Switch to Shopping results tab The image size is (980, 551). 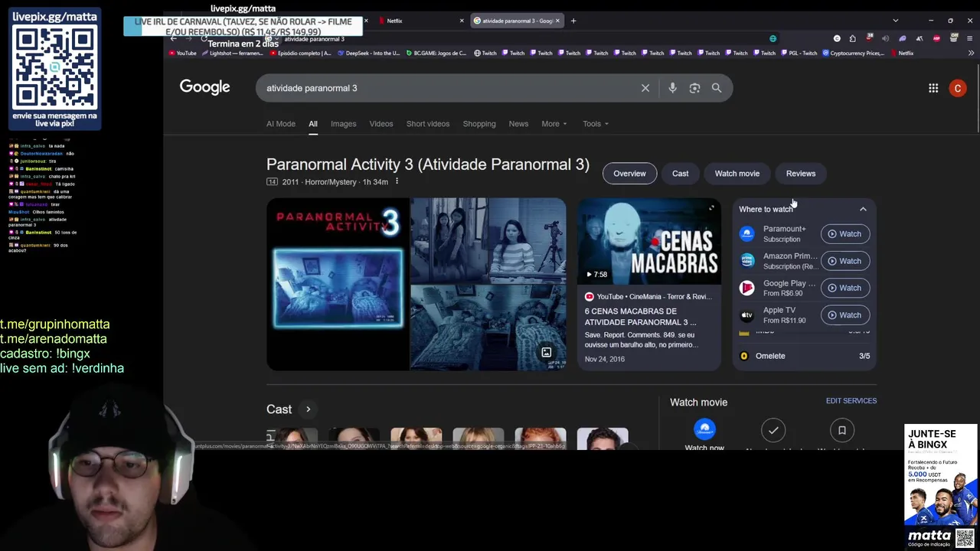click(x=479, y=124)
